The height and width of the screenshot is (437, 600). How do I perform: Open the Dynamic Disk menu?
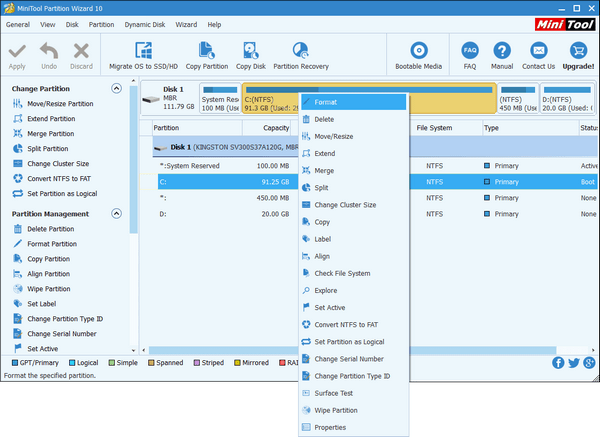click(x=145, y=24)
